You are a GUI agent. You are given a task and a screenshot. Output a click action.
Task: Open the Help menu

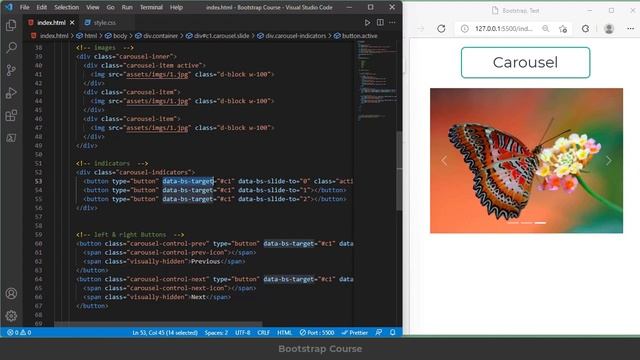[176, 7]
